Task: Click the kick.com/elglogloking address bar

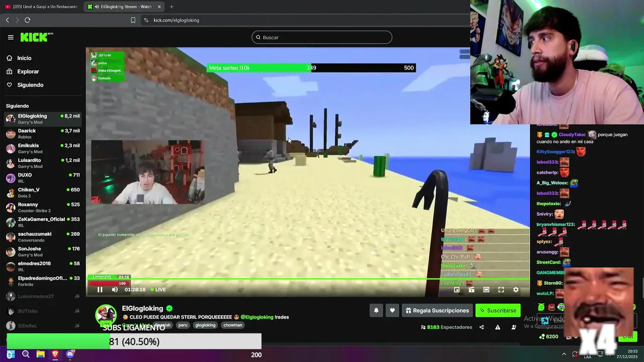Action: coord(176,20)
